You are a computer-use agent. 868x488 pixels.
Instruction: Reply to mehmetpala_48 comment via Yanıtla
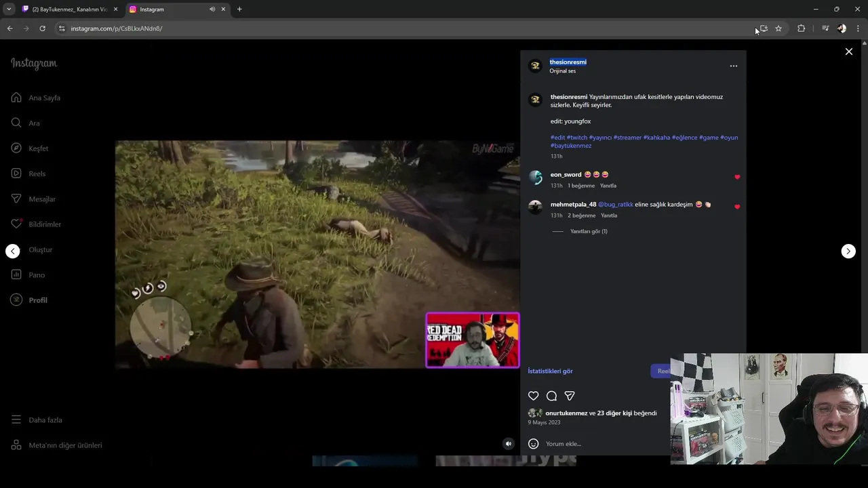coord(609,216)
